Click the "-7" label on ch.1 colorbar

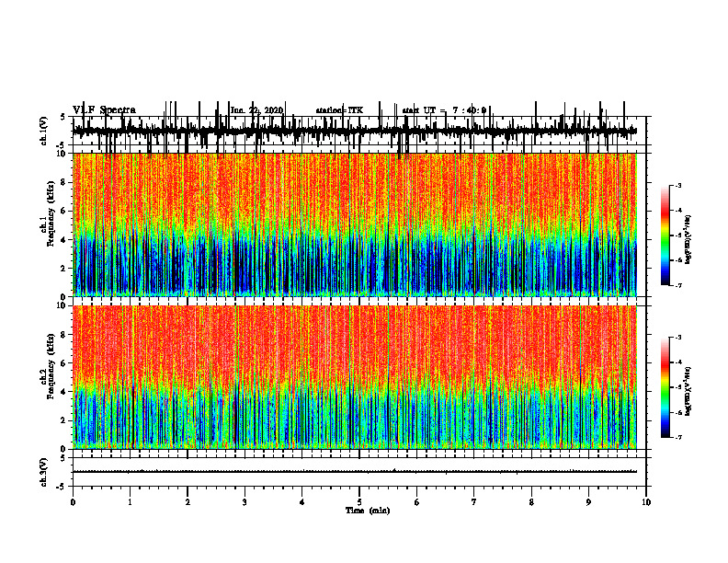coord(678,285)
